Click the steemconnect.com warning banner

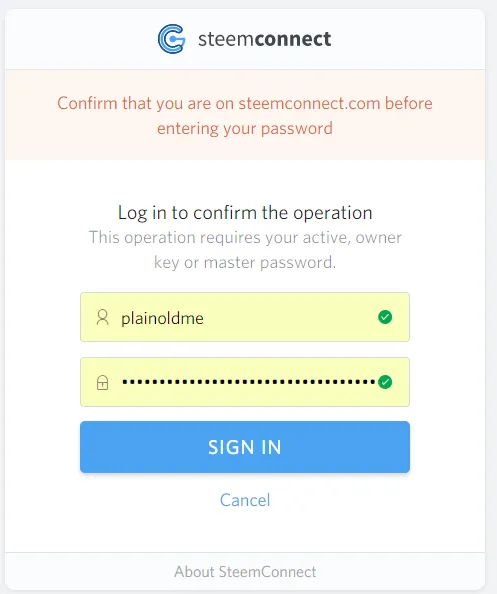point(245,115)
